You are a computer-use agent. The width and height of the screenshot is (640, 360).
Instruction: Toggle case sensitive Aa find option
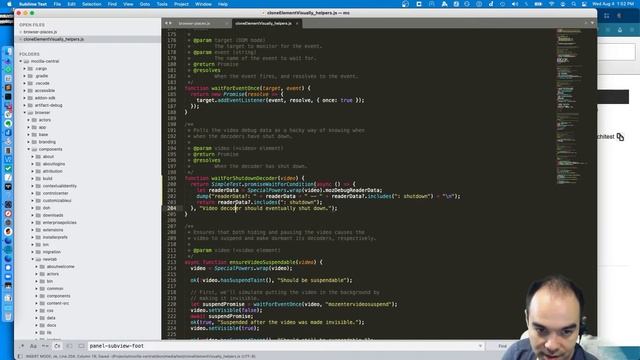[33, 346]
